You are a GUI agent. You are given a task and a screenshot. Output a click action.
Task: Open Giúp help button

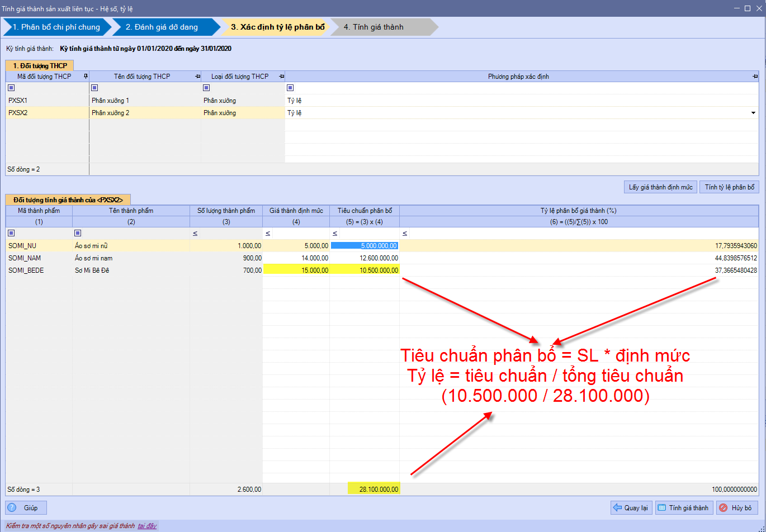[25, 508]
